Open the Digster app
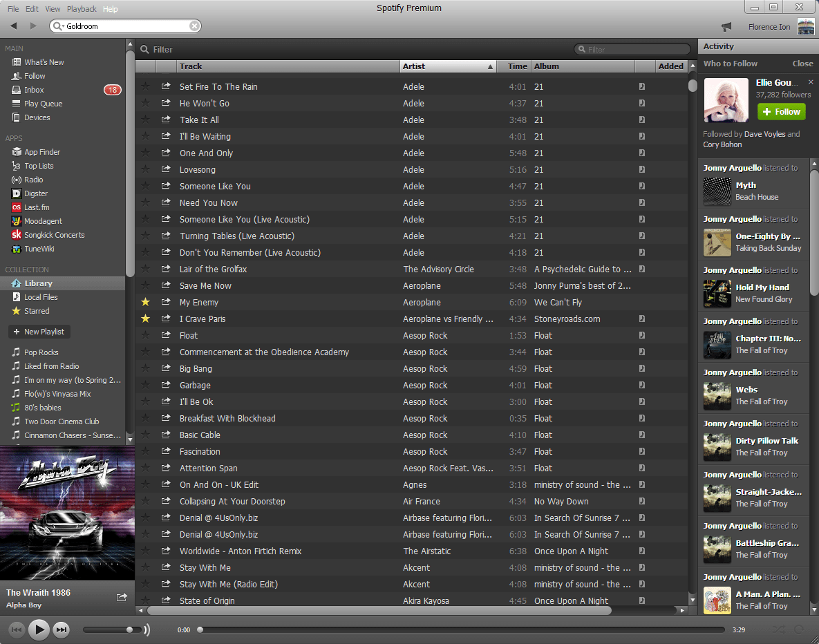The height and width of the screenshot is (644, 819). 35,193
